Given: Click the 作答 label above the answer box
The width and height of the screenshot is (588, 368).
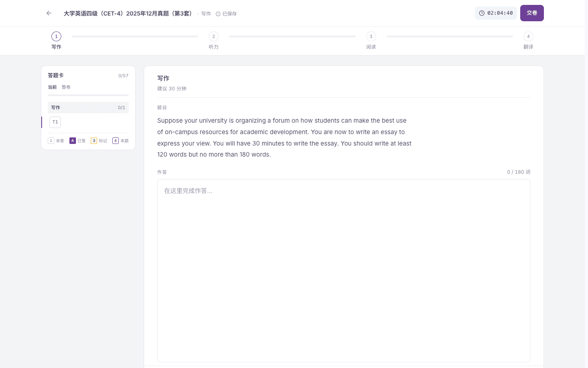Looking at the screenshot, I should tap(162, 172).
